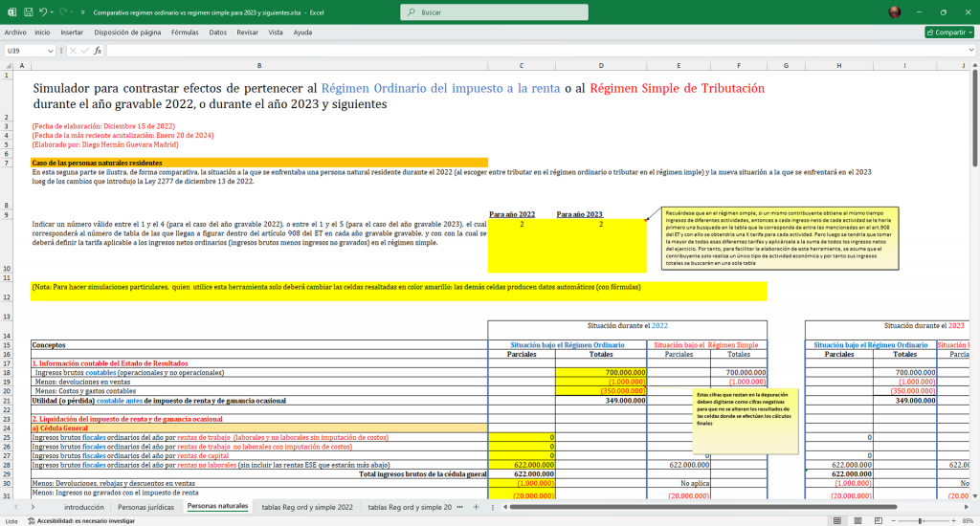
Task: Switch to Page Break Preview icon
Action: [x=879, y=520]
